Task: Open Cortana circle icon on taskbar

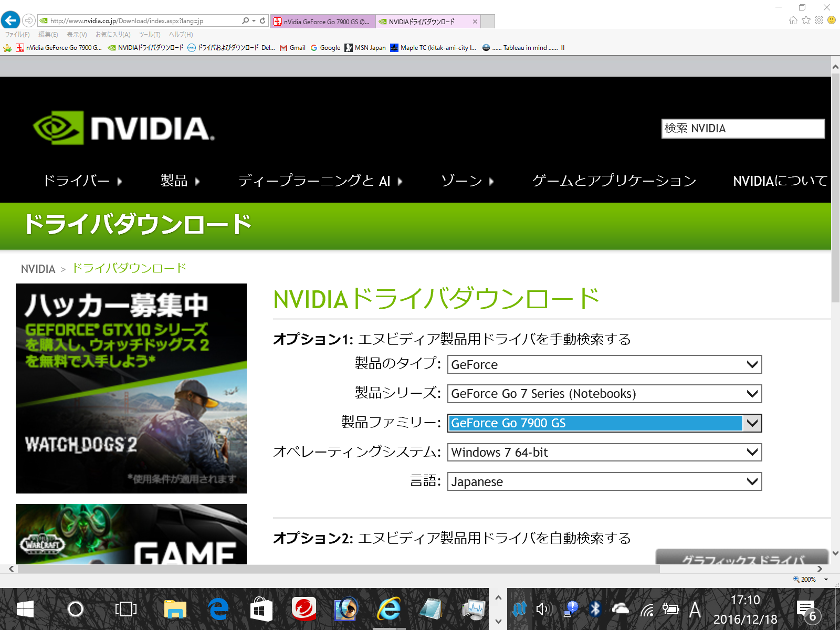Action: point(76,609)
